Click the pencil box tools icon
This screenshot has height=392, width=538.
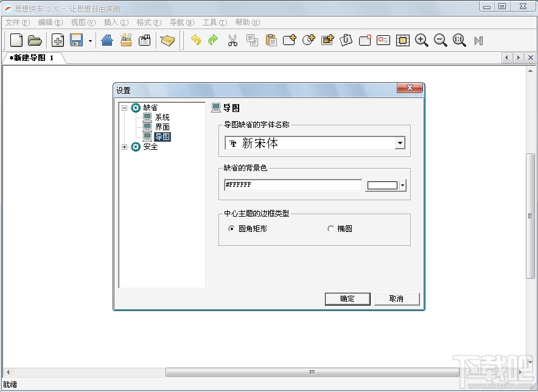tap(126, 40)
